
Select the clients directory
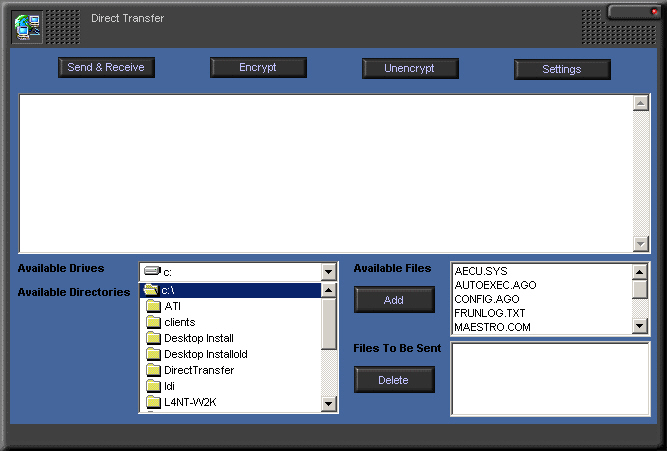(x=230, y=322)
